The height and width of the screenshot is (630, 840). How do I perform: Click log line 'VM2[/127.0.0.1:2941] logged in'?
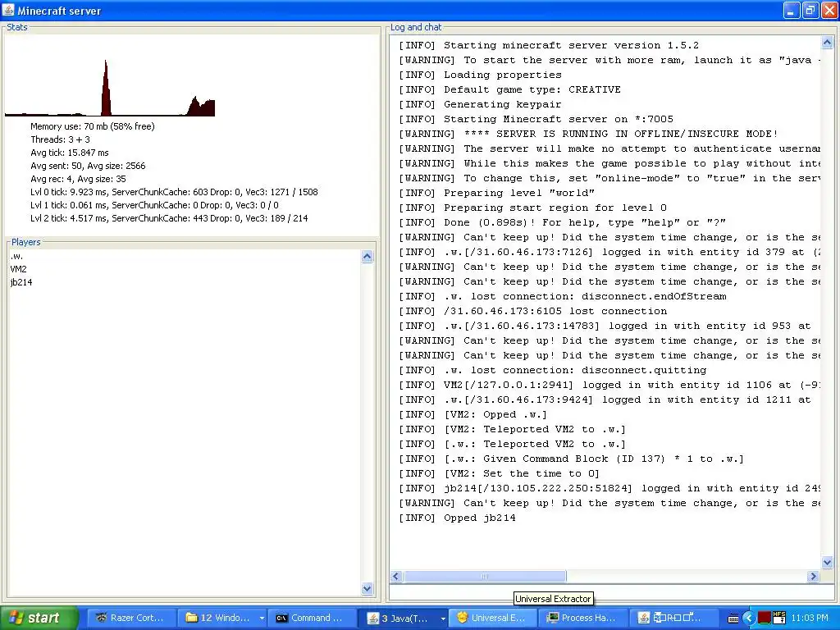[x=609, y=386]
